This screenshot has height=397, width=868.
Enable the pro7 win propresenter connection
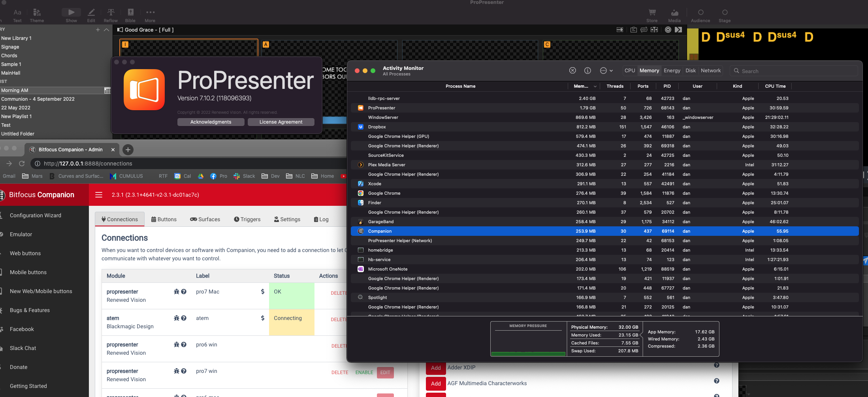pos(364,373)
